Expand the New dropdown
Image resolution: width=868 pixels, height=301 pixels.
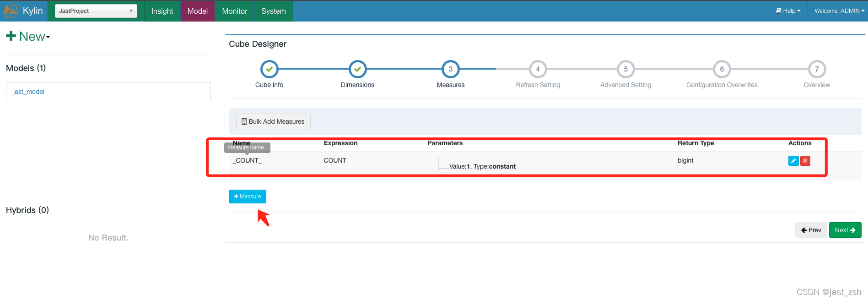[x=28, y=36]
